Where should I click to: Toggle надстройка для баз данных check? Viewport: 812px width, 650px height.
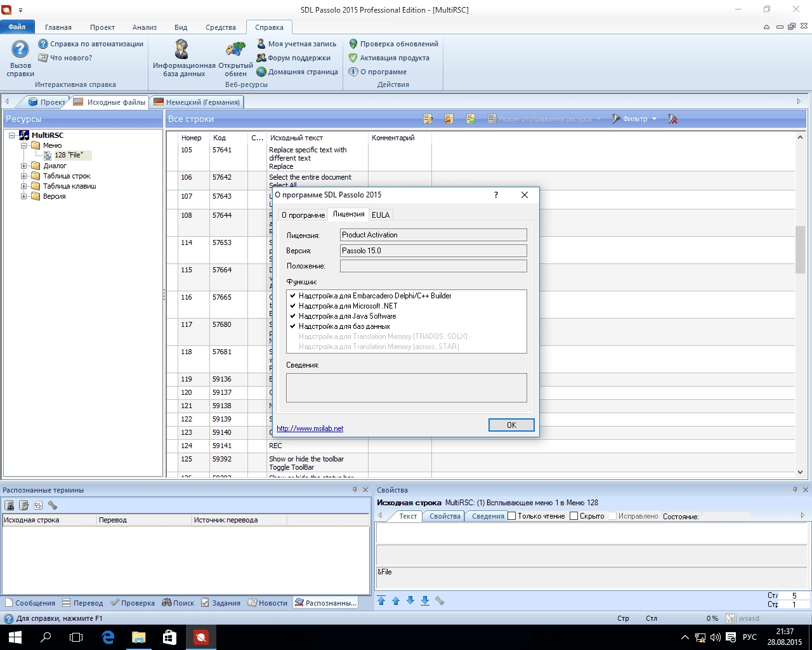(292, 326)
